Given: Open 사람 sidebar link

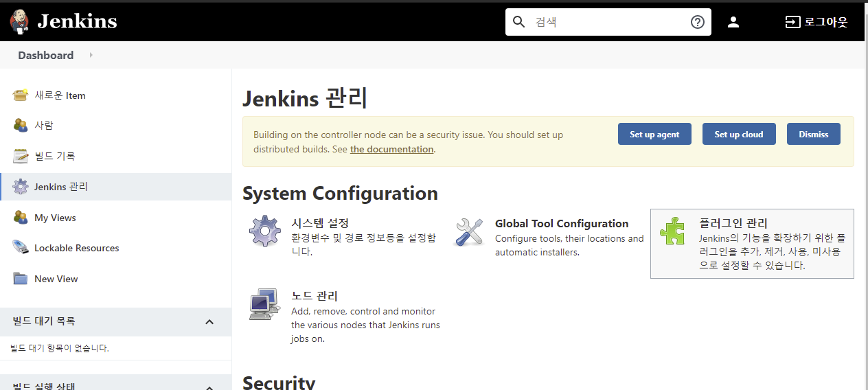Looking at the screenshot, I should [44, 126].
